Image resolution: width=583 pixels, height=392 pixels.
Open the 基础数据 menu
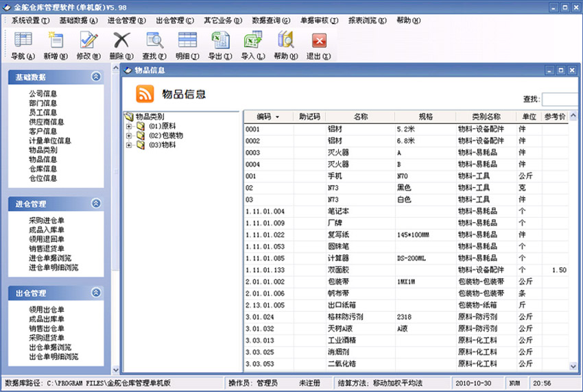click(78, 21)
